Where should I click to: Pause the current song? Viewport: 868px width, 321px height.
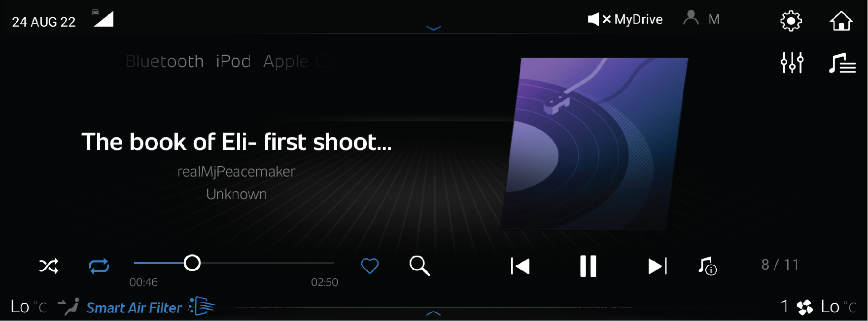pos(588,266)
